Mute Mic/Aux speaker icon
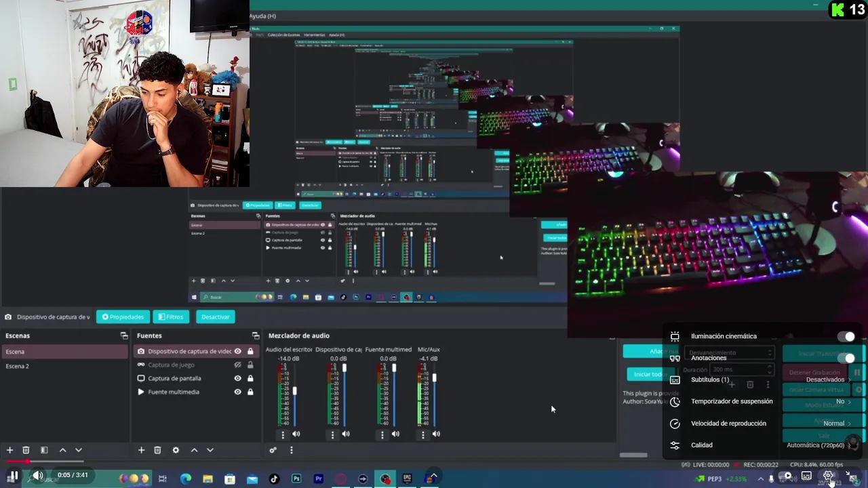868x488 pixels. pos(436,434)
